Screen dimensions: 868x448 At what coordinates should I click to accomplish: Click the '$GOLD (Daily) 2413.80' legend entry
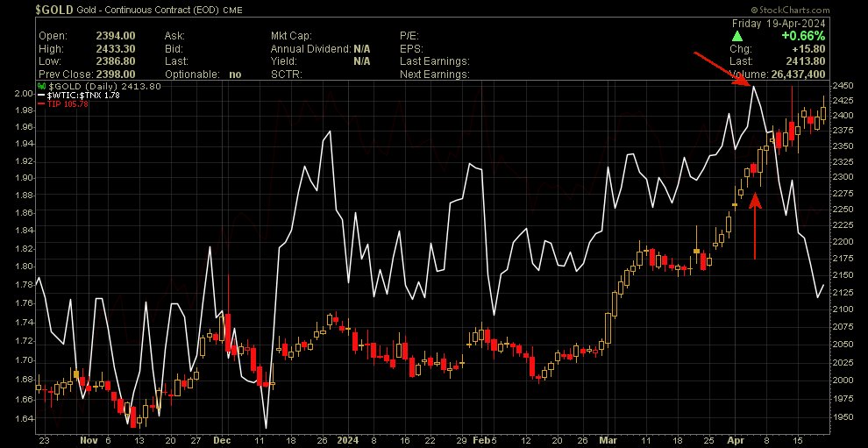tap(104, 87)
